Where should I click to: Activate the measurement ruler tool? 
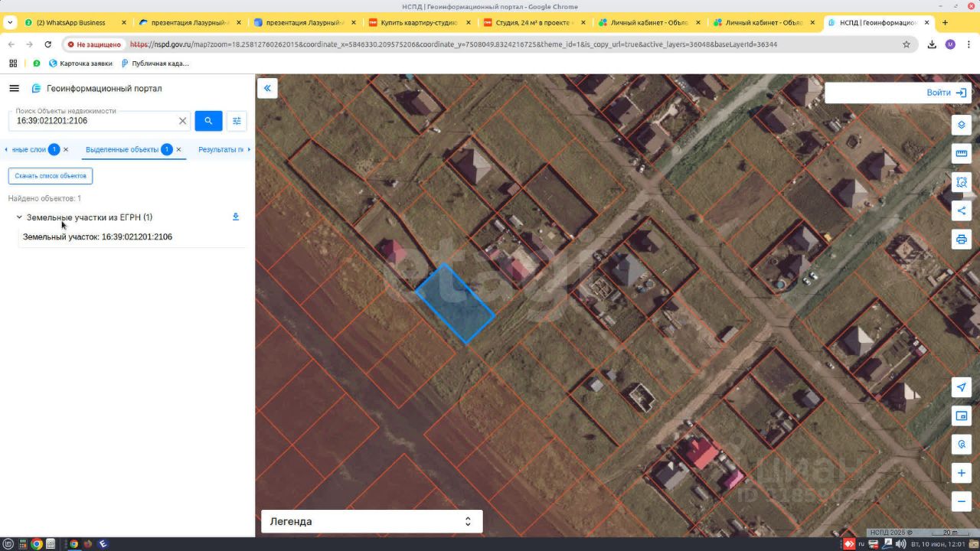pyautogui.click(x=962, y=154)
